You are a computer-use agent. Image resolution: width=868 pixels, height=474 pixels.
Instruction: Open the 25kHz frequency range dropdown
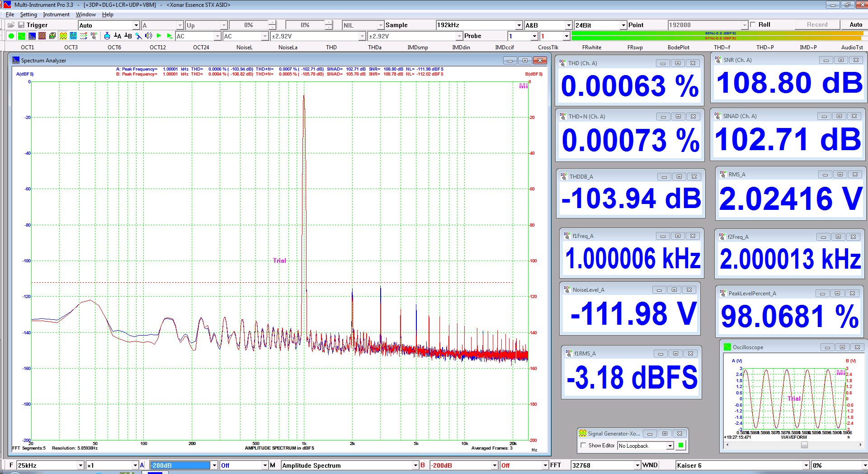(80, 465)
